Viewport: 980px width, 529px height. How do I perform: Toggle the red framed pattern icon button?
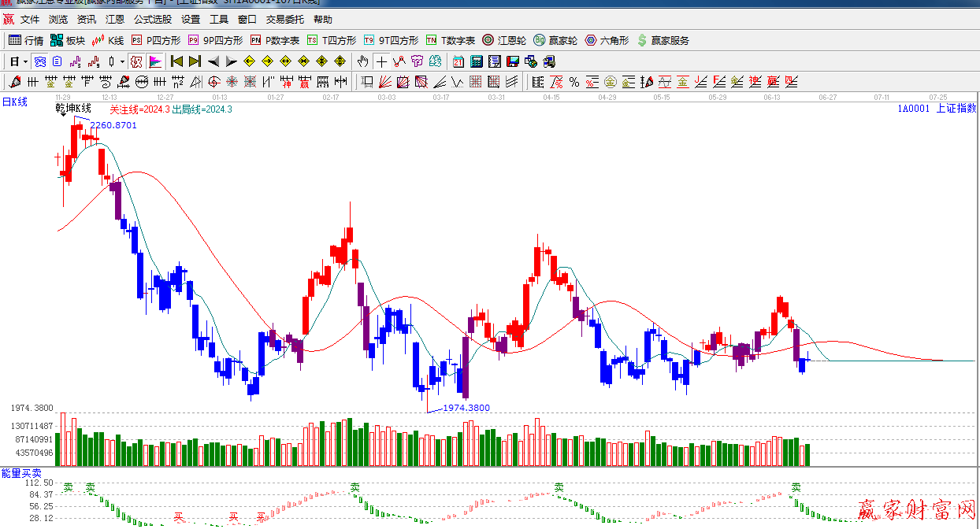coord(136,61)
